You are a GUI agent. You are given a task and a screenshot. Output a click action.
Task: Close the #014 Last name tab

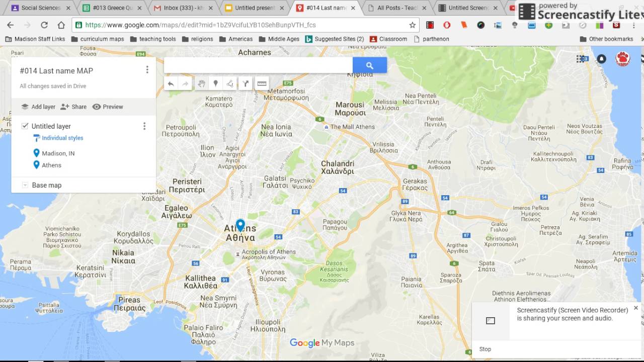[353, 8]
